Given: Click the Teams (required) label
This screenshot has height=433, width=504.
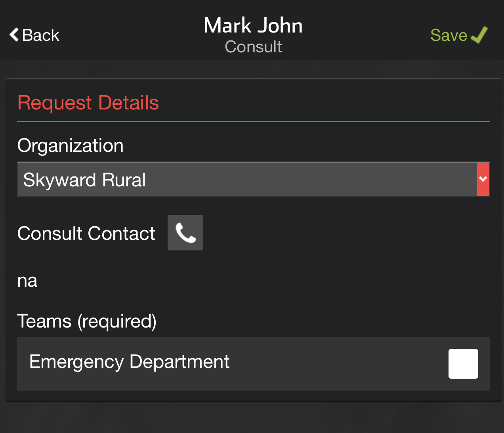Looking at the screenshot, I should pos(87,321).
